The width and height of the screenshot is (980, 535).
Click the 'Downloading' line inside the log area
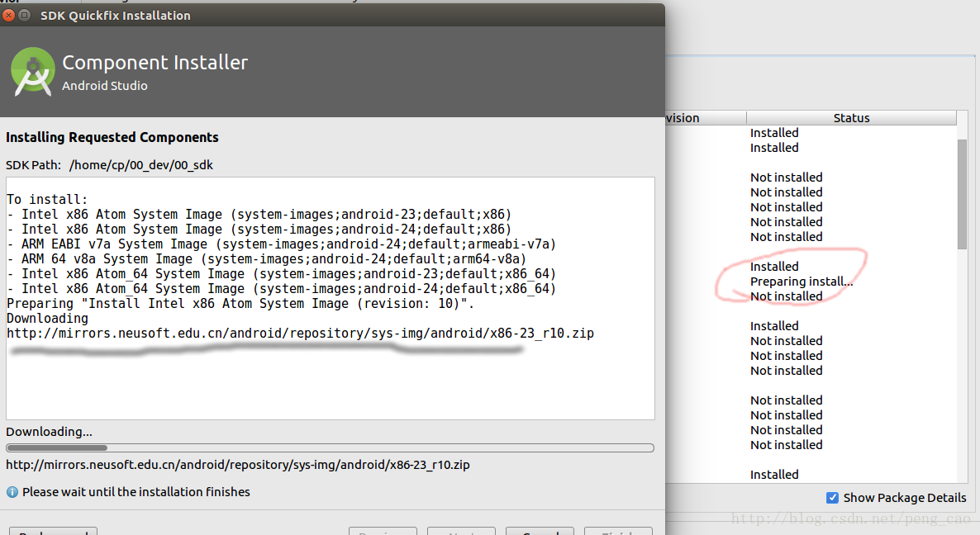(47, 319)
